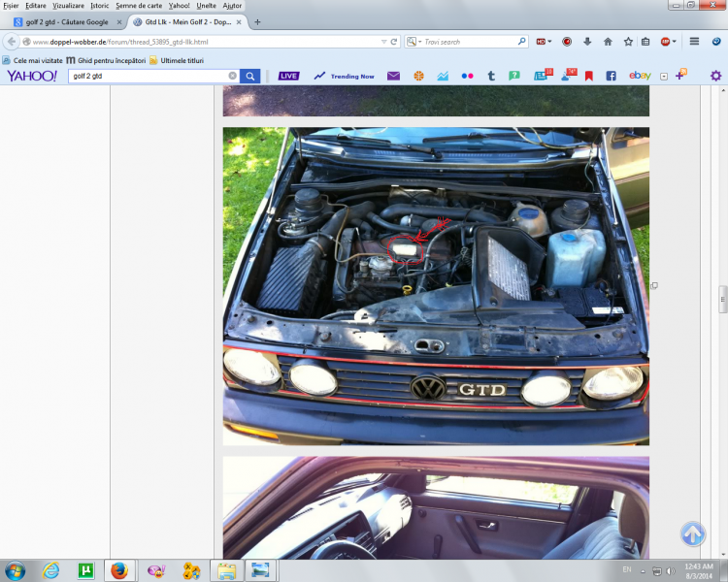Click the engine bay photo
The image size is (728, 582).
coord(436,285)
